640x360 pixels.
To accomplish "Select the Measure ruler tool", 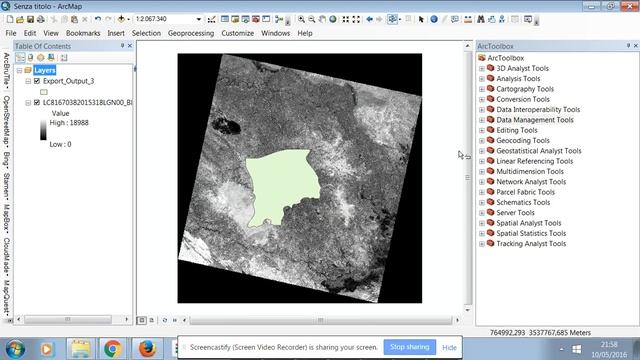I will (x=468, y=19).
